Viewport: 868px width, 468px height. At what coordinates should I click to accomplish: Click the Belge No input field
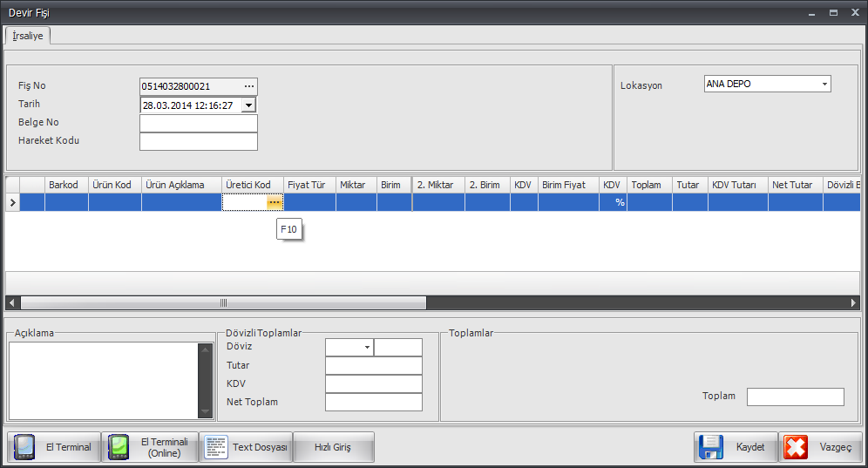pyautogui.click(x=198, y=123)
